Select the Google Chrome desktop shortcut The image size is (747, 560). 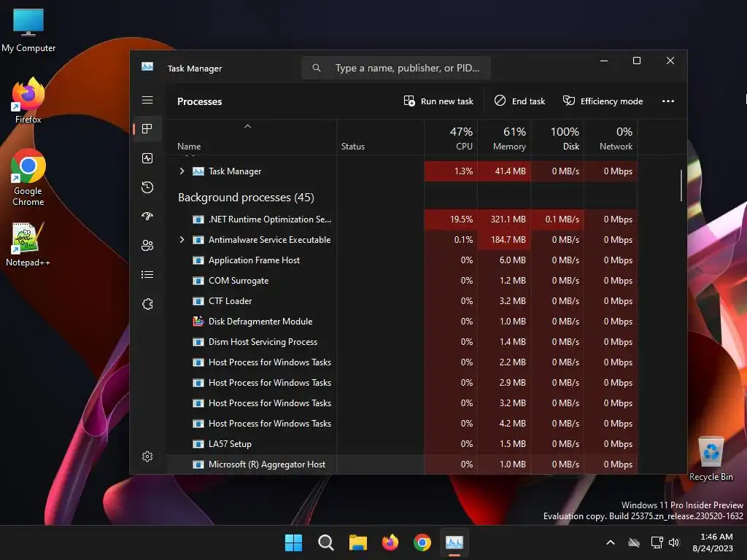point(28,178)
